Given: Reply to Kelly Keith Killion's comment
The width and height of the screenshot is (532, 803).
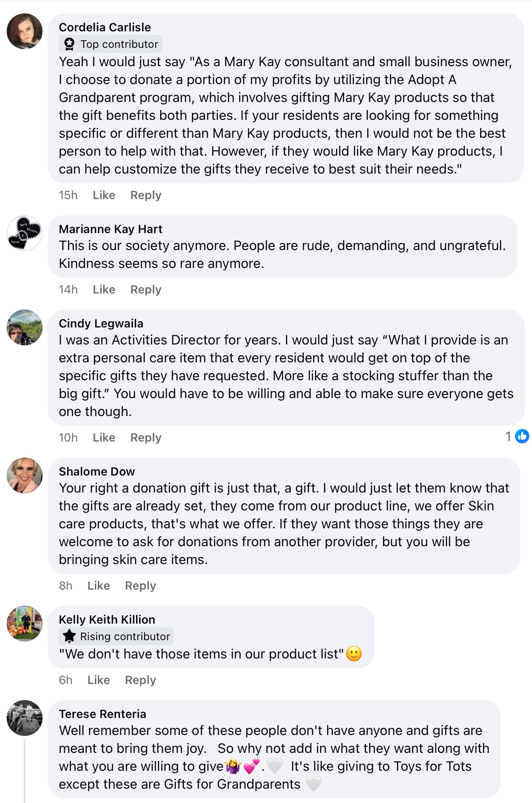Looking at the screenshot, I should click(x=140, y=680).
